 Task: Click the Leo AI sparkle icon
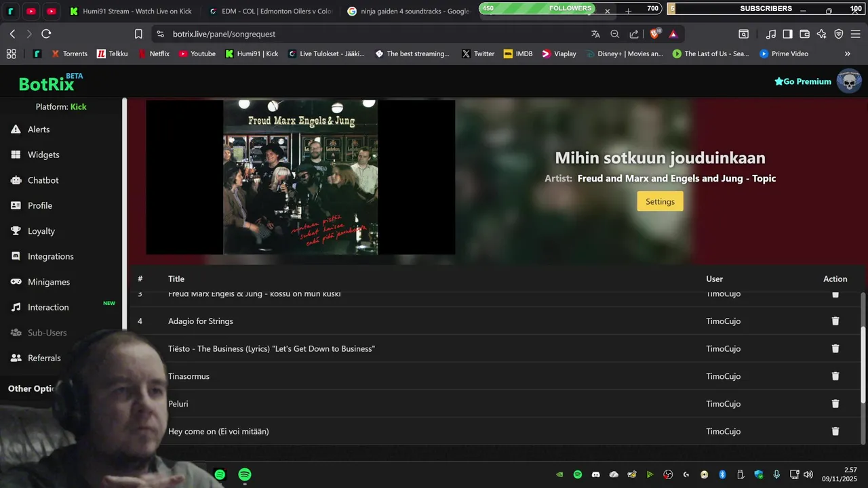click(822, 34)
